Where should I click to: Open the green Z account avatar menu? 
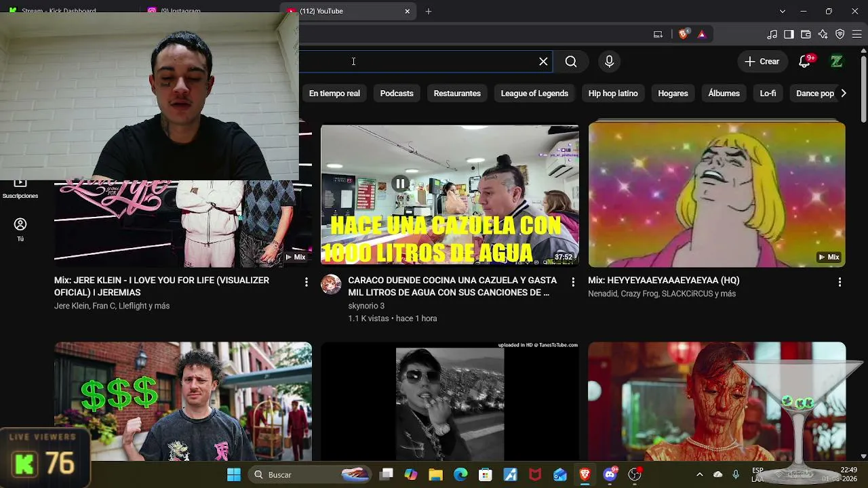[837, 62]
